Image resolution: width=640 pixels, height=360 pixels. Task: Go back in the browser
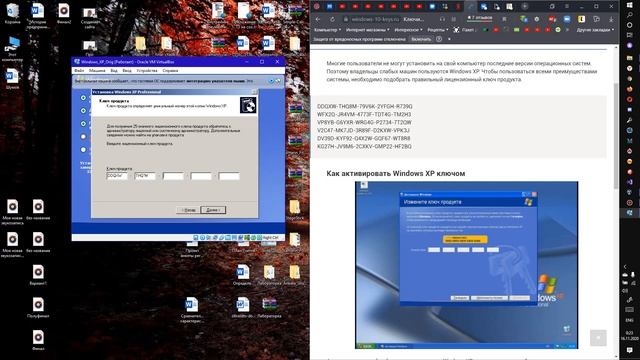(318, 19)
